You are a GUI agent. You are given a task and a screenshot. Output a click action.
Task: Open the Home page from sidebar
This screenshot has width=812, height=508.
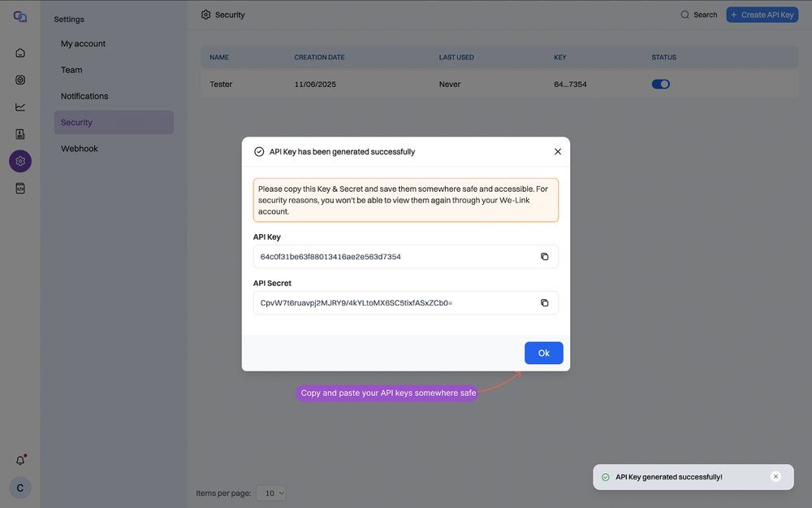click(x=20, y=53)
